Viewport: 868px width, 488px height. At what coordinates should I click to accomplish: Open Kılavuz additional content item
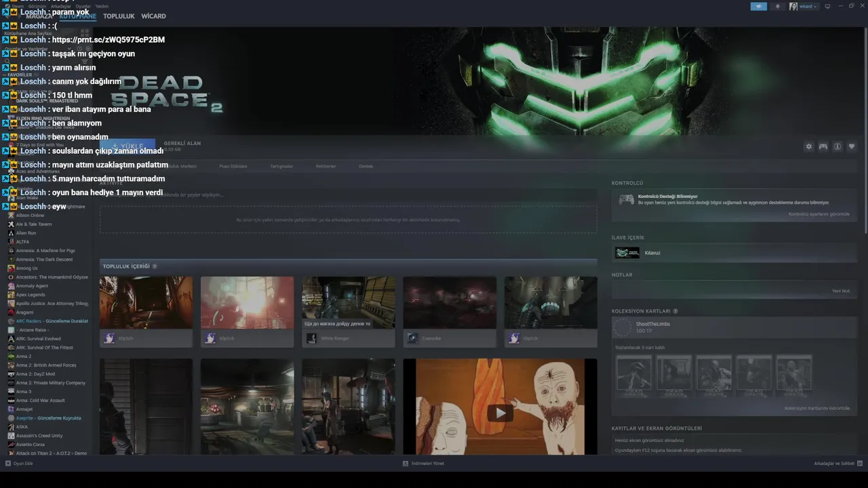click(734, 253)
